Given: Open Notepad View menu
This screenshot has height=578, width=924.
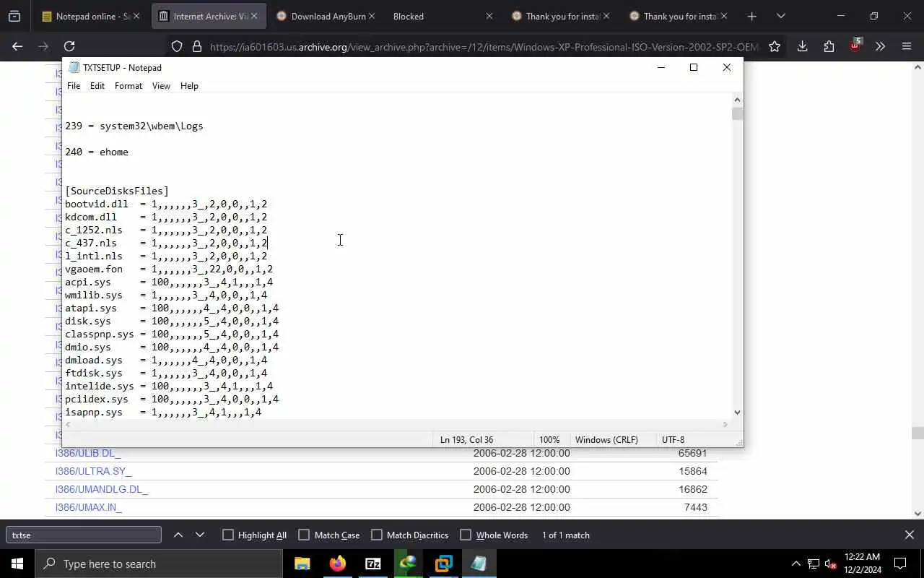Looking at the screenshot, I should click(x=161, y=85).
